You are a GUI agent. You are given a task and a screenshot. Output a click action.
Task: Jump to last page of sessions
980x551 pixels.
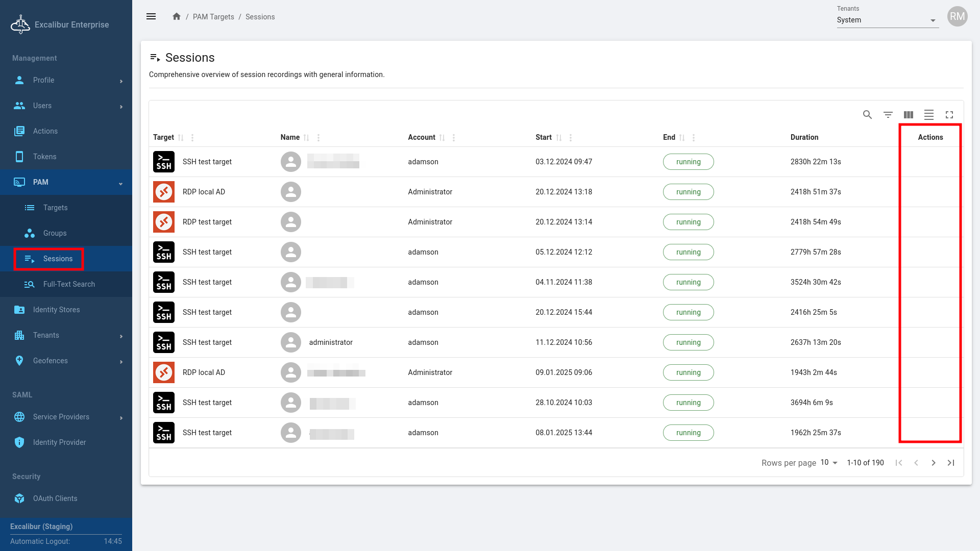point(951,463)
